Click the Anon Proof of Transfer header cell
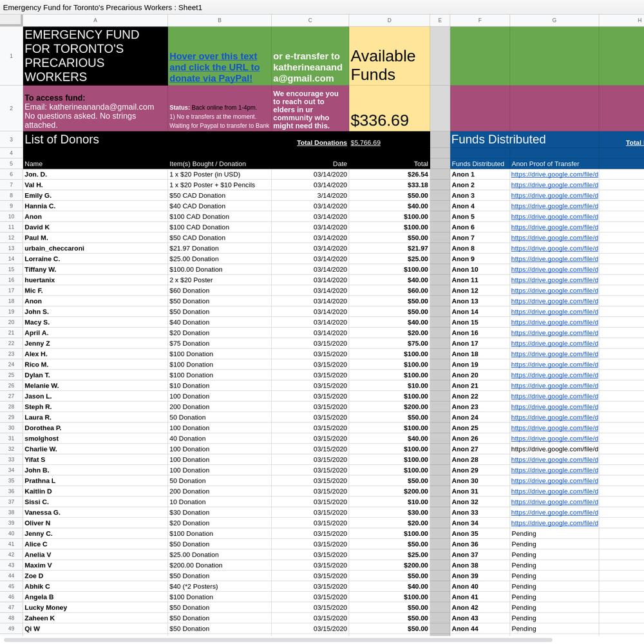 tap(554, 164)
